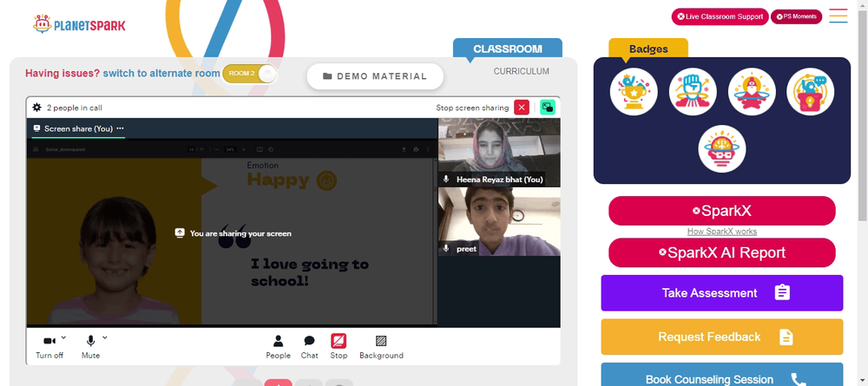Image resolution: width=868 pixels, height=386 pixels.
Task: Open the Background effects option
Action: click(381, 347)
